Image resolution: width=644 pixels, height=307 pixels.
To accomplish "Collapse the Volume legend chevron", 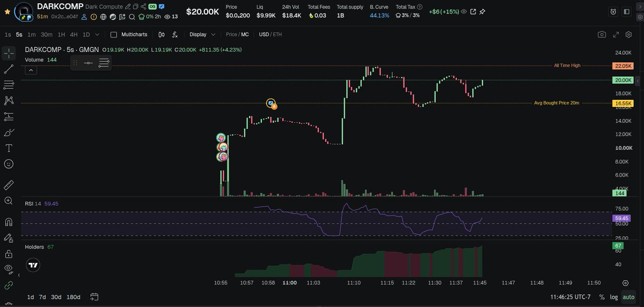I will click(x=31, y=70).
